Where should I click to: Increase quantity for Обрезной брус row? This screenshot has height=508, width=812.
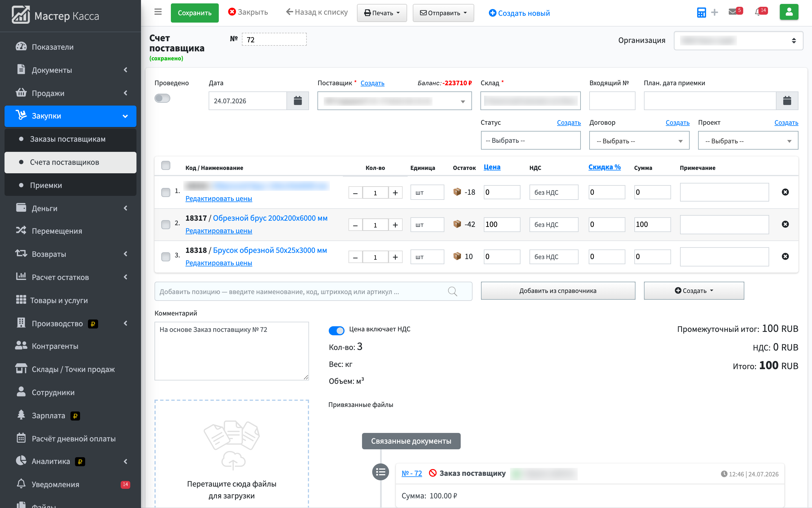click(x=395, y=225)
